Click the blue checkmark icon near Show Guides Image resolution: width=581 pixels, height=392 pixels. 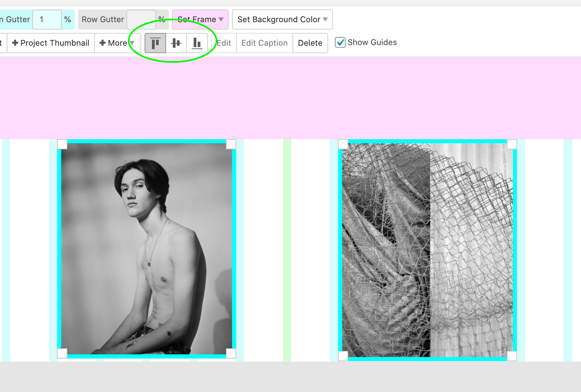340,42
